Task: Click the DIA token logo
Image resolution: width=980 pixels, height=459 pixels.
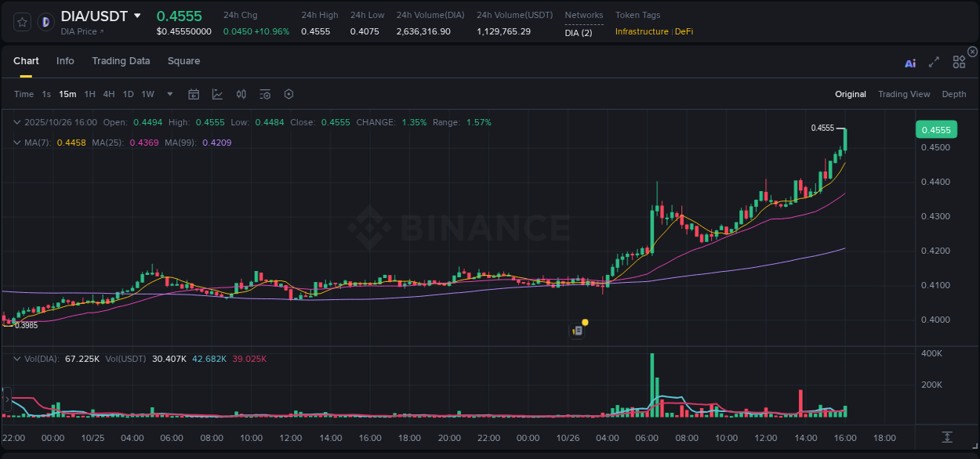Action: [x=45, y=21]
